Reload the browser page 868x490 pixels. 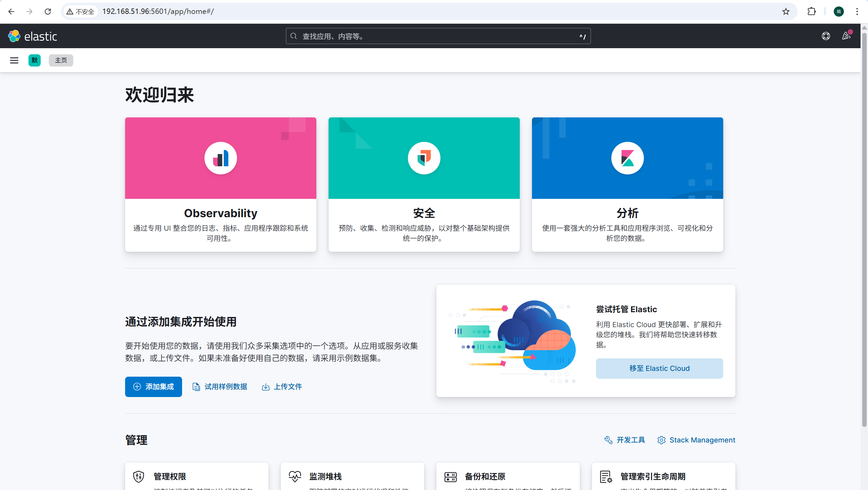pos(48,12)
